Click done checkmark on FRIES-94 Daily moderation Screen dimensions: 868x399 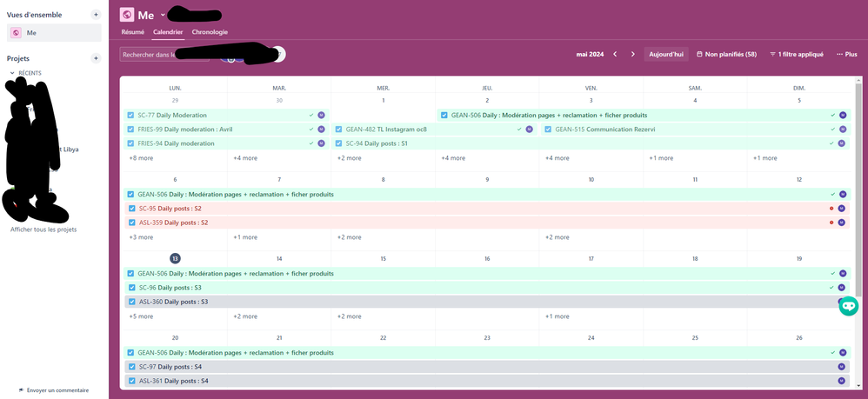point(311,143)
